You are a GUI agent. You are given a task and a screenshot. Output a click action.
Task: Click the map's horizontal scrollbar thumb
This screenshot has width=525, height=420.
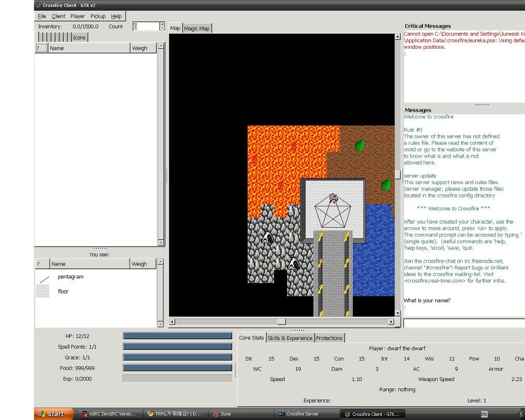pyautogui.click(x=281, y=322)
